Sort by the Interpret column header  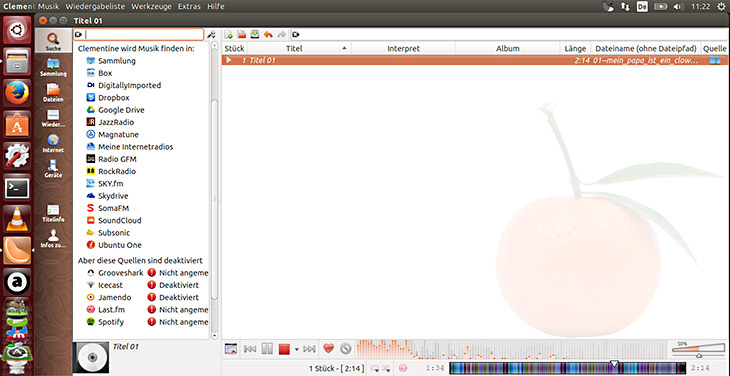pyautogui.click(x=403, y=48)
